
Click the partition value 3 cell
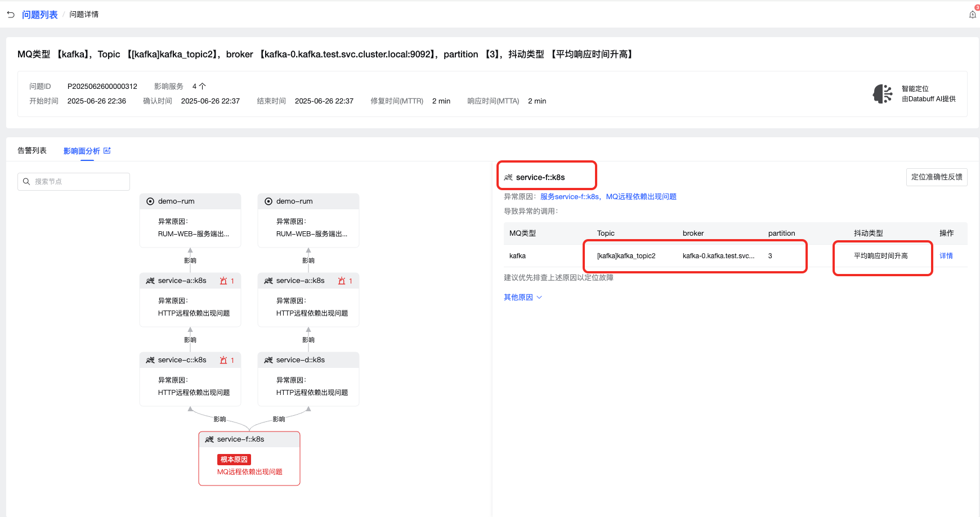(770, 256)
